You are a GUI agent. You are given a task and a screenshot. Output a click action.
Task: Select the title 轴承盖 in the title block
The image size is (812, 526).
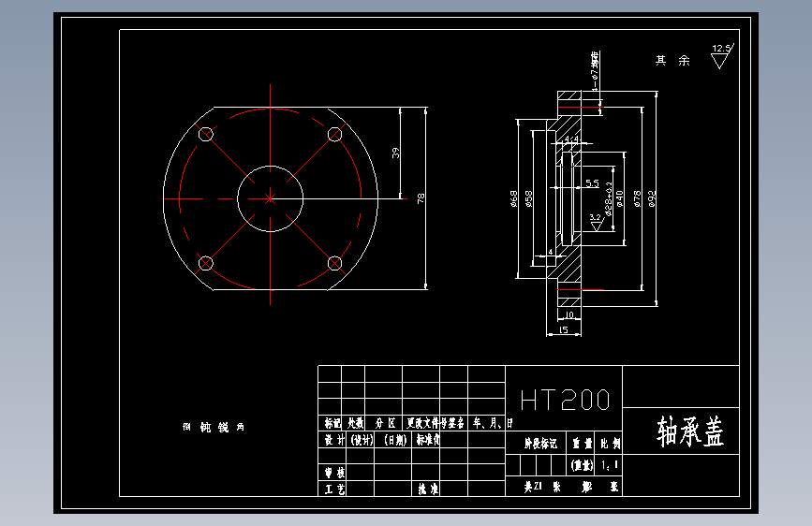click(690, 431)
